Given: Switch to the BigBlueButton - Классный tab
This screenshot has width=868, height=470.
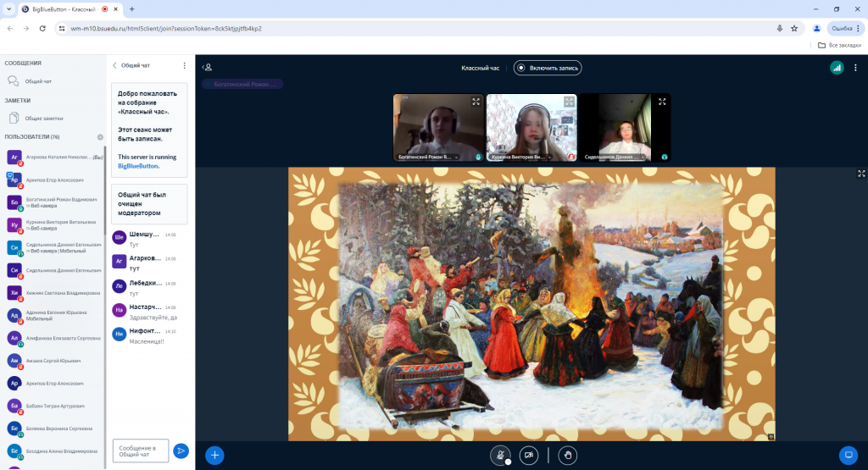Looking at the screenshot, I should [70, 9].
